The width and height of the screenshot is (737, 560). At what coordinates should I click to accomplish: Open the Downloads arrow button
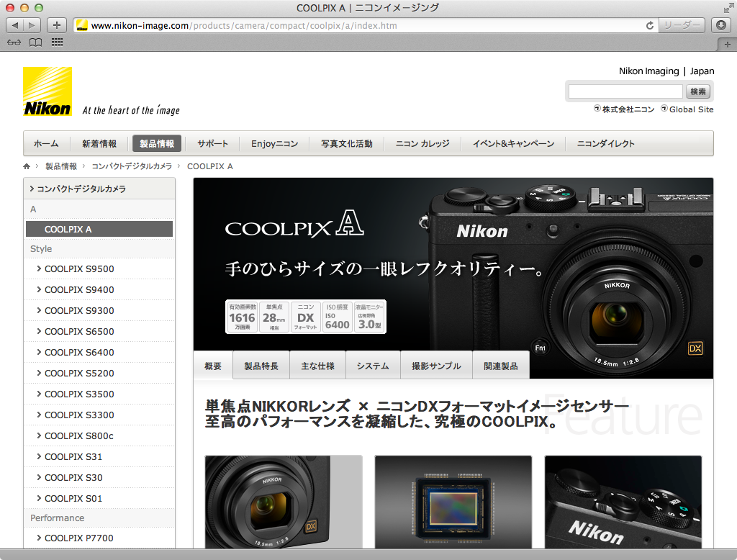pos(721,25)
